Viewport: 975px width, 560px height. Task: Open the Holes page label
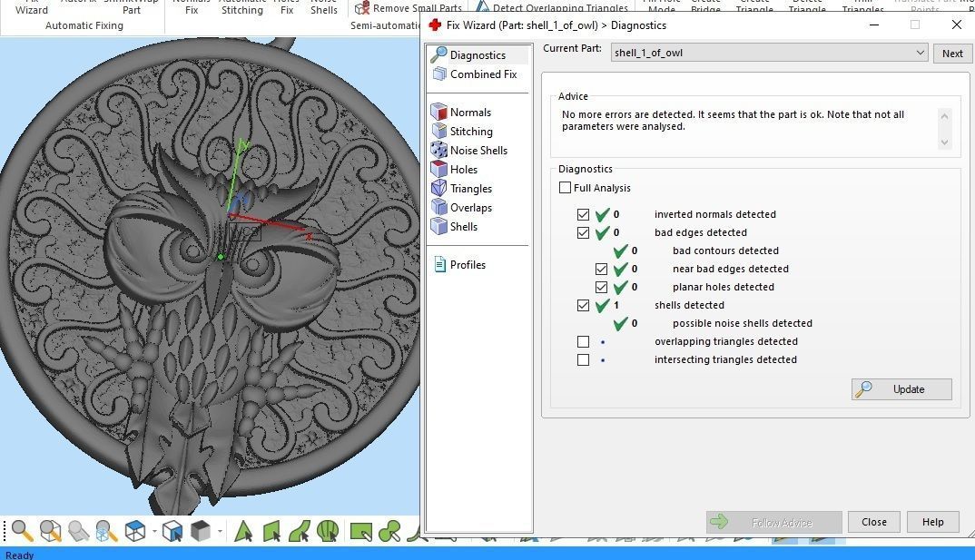[463, 169]
